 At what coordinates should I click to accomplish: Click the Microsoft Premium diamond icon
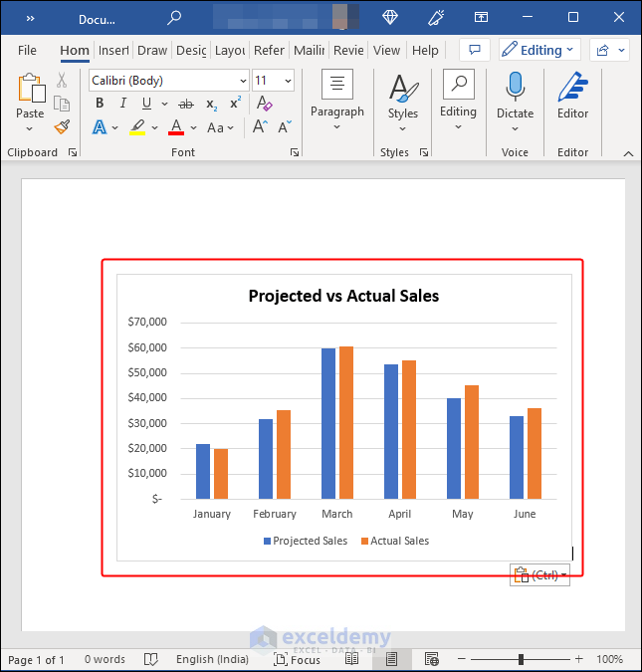click(x=390, y=17)
